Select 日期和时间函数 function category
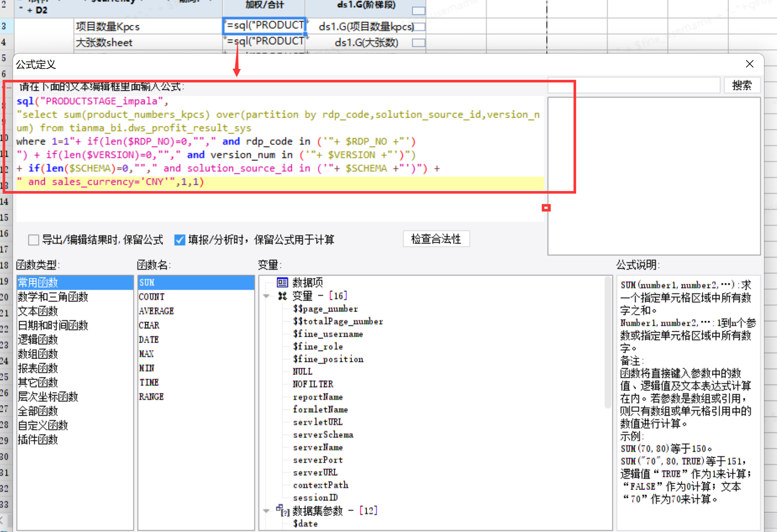The width and height of the screenshot is (777, 532). (x=53, y=325)
